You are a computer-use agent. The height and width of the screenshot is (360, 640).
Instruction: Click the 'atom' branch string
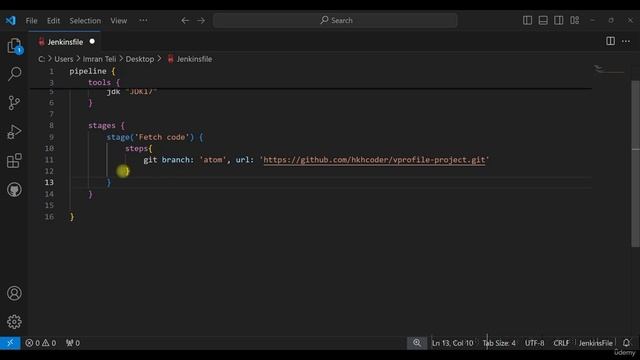tap(213, 160)
